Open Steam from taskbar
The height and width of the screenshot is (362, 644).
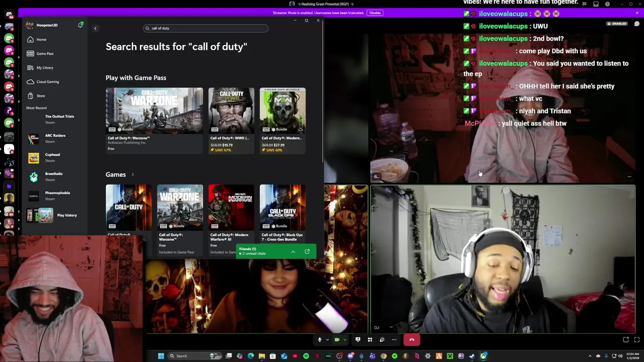tap(472, 356)
